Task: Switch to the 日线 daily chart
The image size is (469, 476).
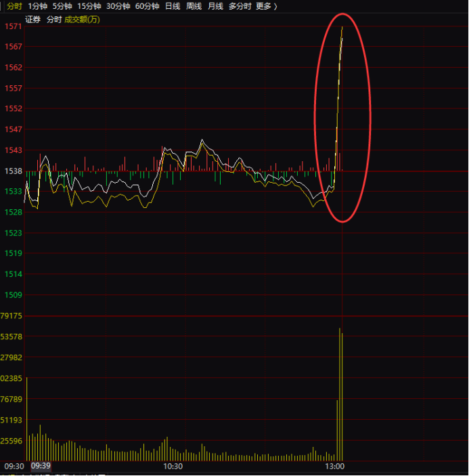Action: click(173, 6)
